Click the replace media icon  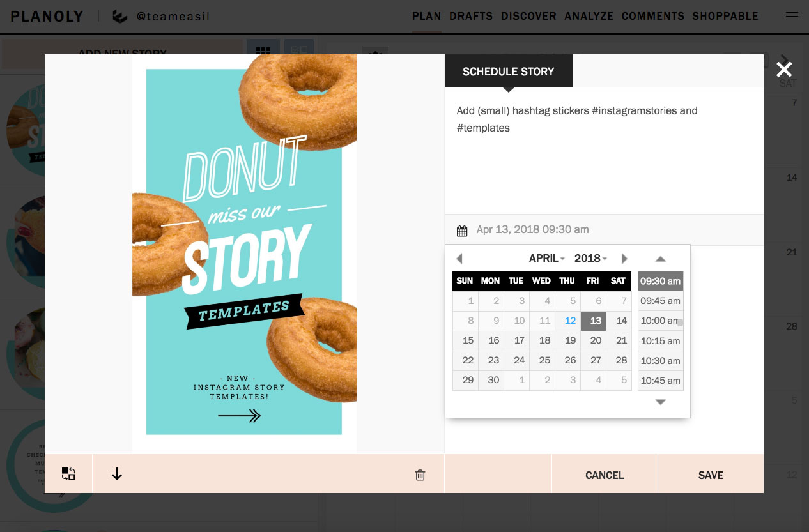[x=68, y=474]
